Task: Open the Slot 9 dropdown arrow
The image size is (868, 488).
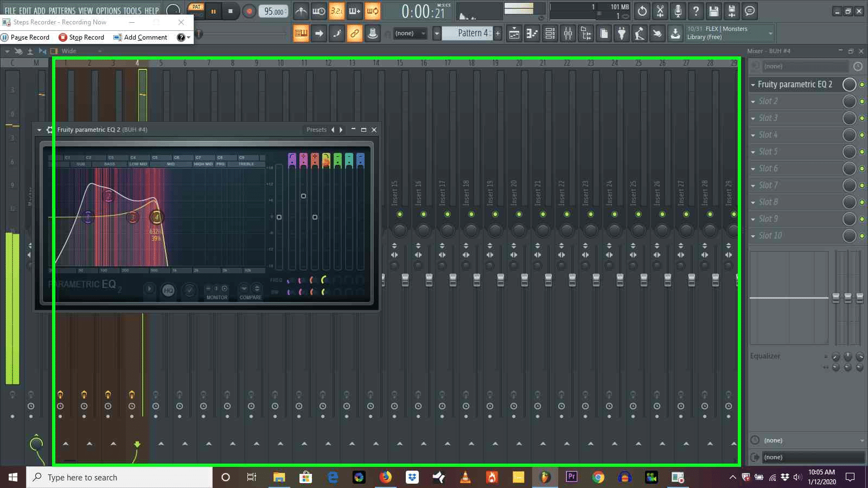Action: point(753,219)
